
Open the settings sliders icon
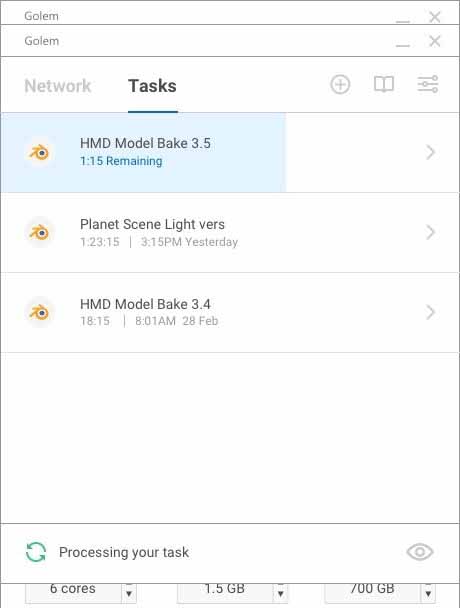pyautogui.click(x=428, y=84)
